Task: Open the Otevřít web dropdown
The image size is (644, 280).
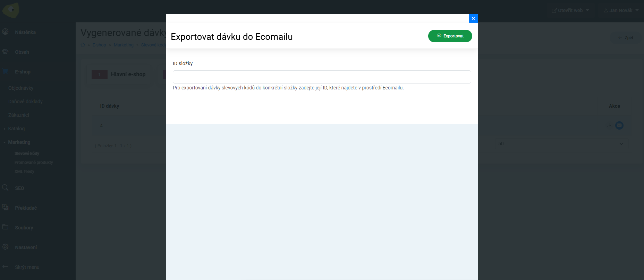Action: pos(570,10)
